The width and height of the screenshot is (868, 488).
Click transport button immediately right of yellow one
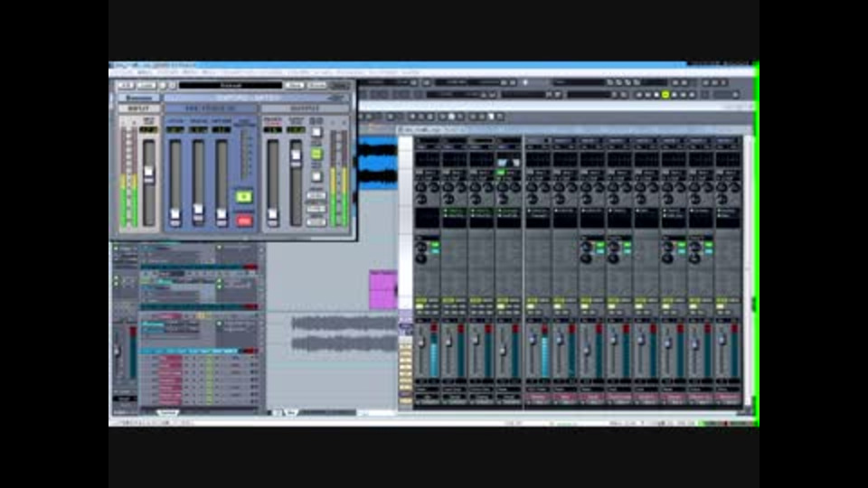675,95
